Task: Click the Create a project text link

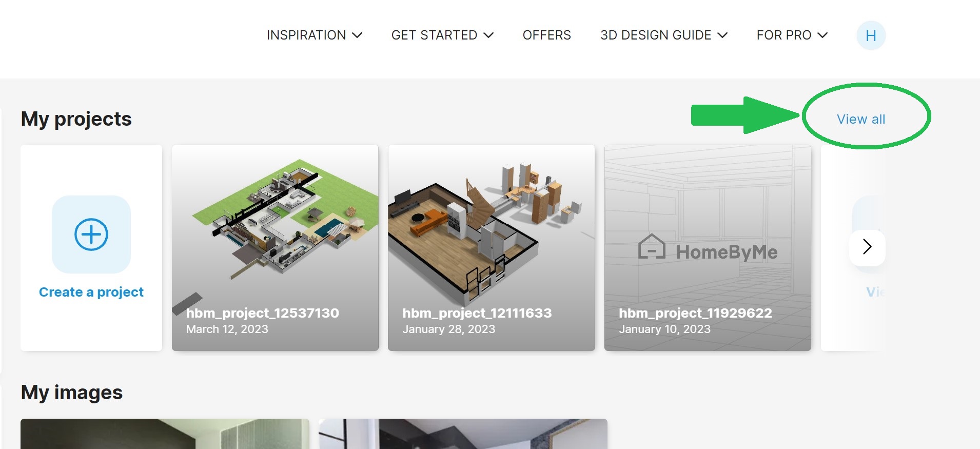Action: coord(91,292)
